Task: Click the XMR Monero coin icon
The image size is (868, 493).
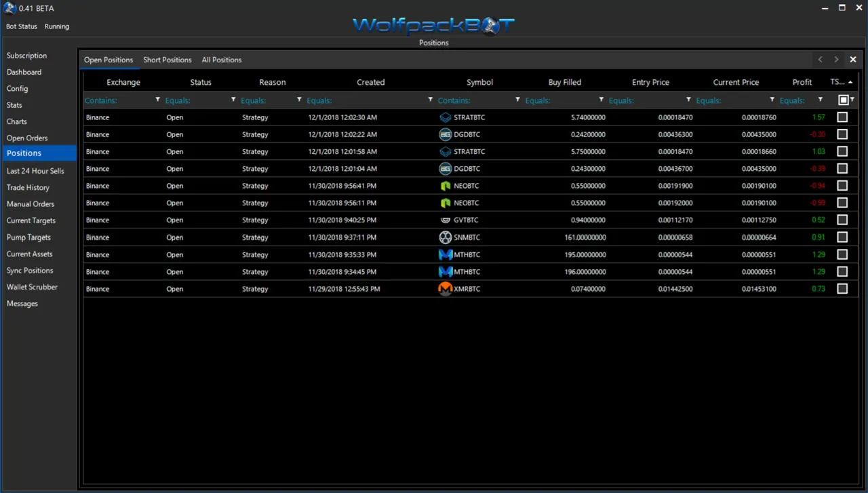Action: tap(445, 289)
